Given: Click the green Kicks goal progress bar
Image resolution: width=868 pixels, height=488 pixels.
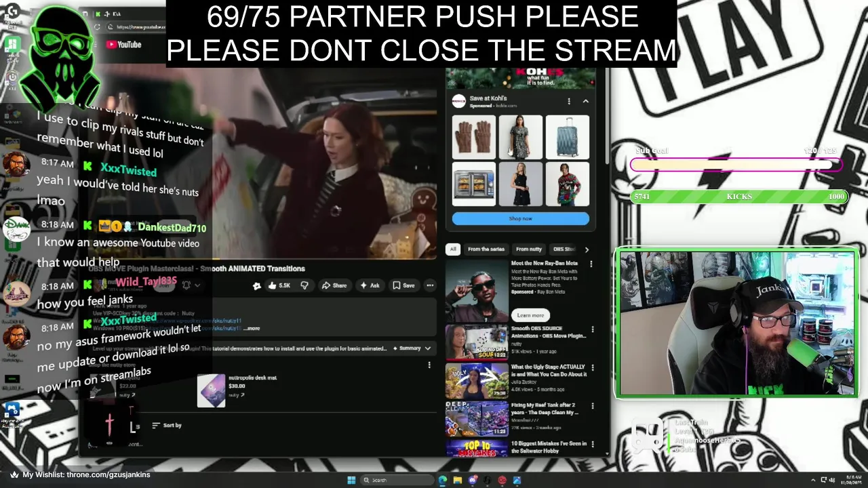Looking at the screenshot, I should pyautogui.click(x=739, y=197).
